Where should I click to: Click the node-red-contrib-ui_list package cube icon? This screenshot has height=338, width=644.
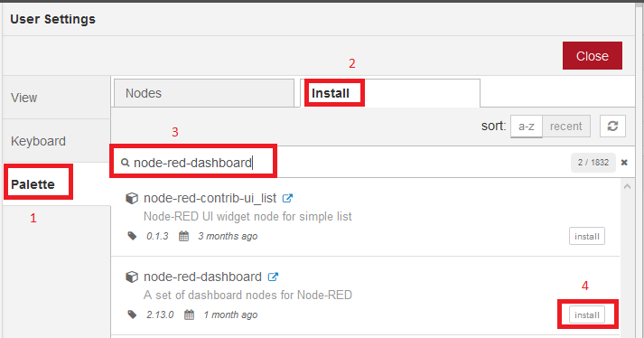coord(132,198)
